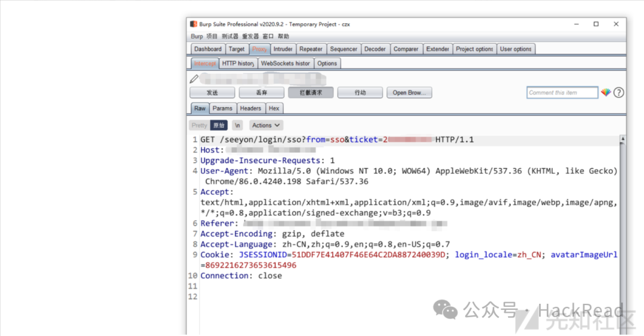Open the WebSockets history sub-tab

point(286,63)
